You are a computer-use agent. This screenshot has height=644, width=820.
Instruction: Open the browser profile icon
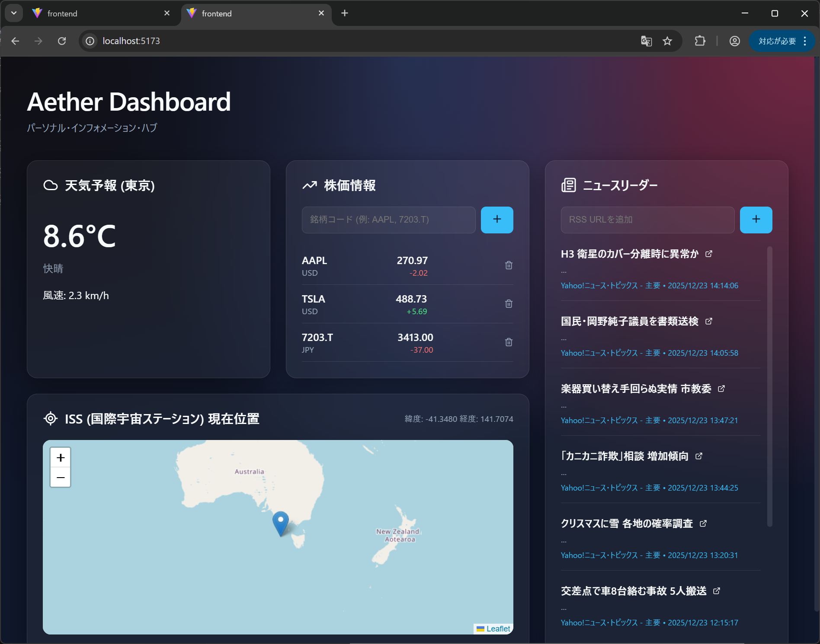point(734,41)
